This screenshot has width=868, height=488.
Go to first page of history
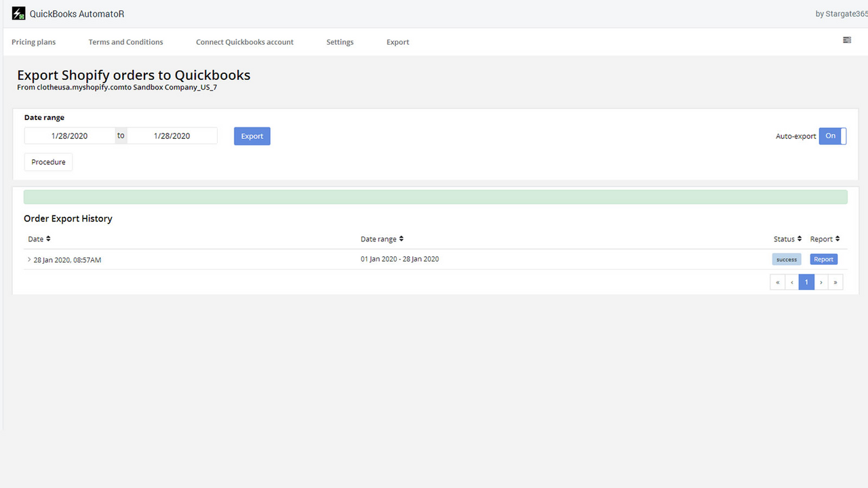click(778, 282)
